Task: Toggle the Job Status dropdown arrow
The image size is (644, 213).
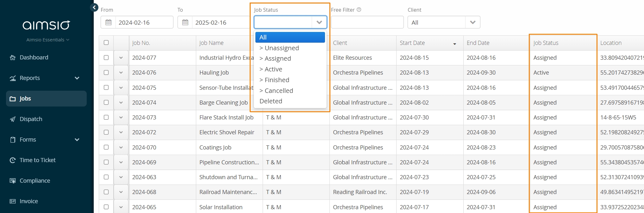Action: point(319,22)
